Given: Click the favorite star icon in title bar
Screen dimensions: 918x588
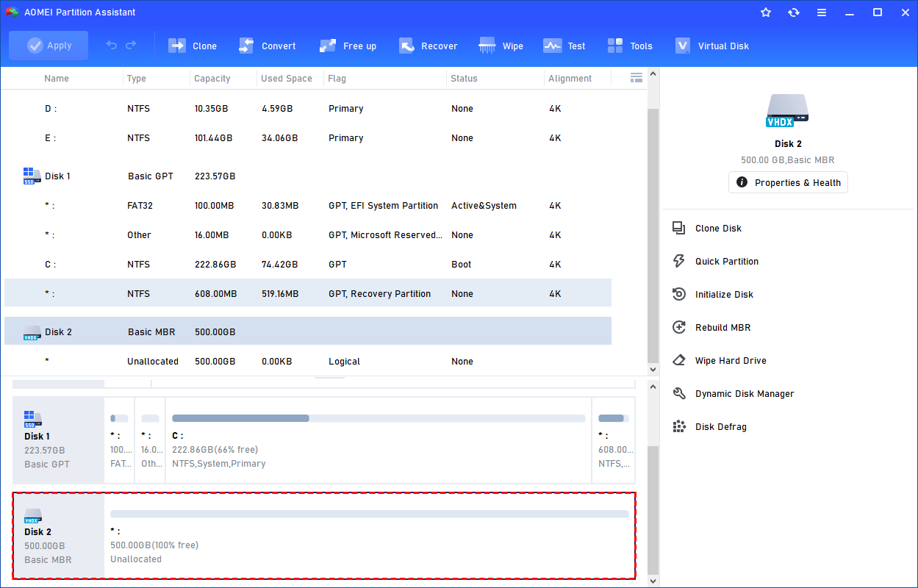Looking at the screenshot, I should pos(766,12).
